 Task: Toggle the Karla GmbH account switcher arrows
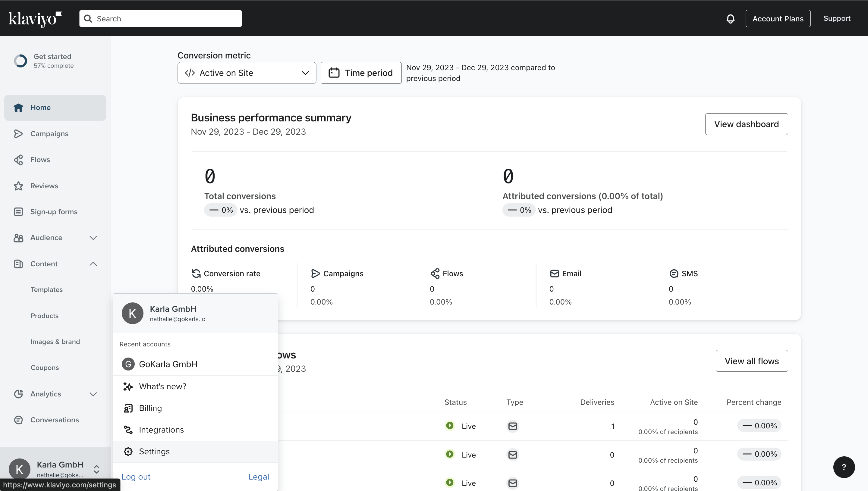[x=96, y=469]
